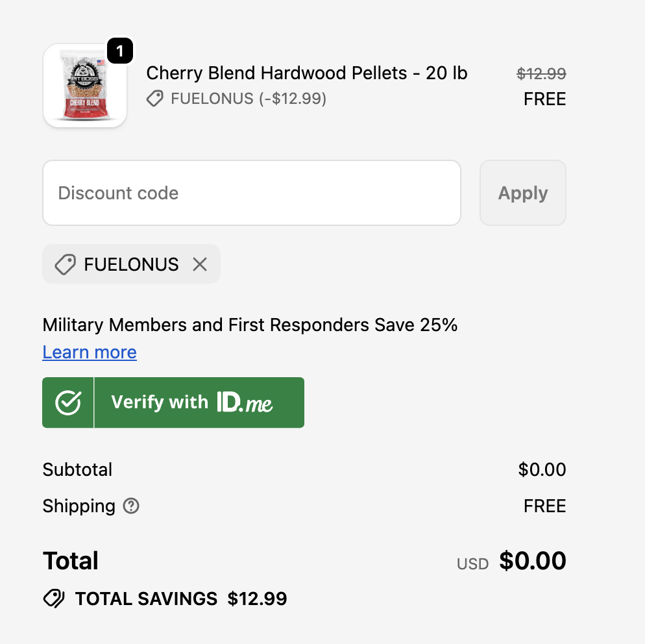Focus the Discount code input field
The height and width of the screenshot is (644, 645).
252,193
